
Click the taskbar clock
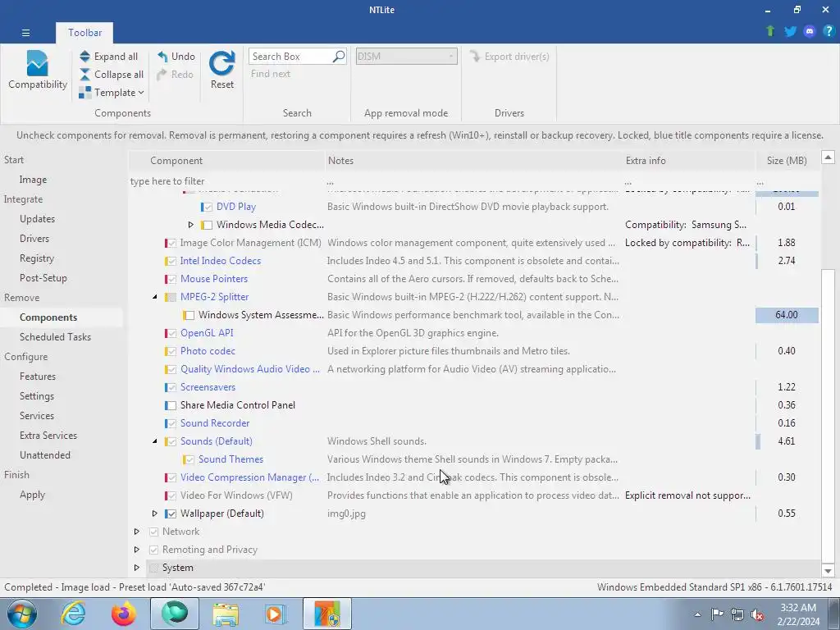[798, 614]
